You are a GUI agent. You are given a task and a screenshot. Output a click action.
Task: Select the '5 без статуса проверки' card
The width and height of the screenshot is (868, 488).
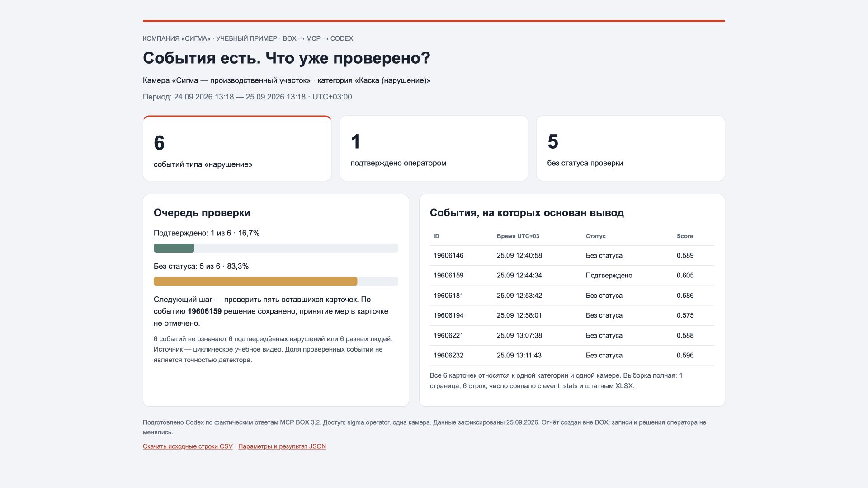[631, 149]
